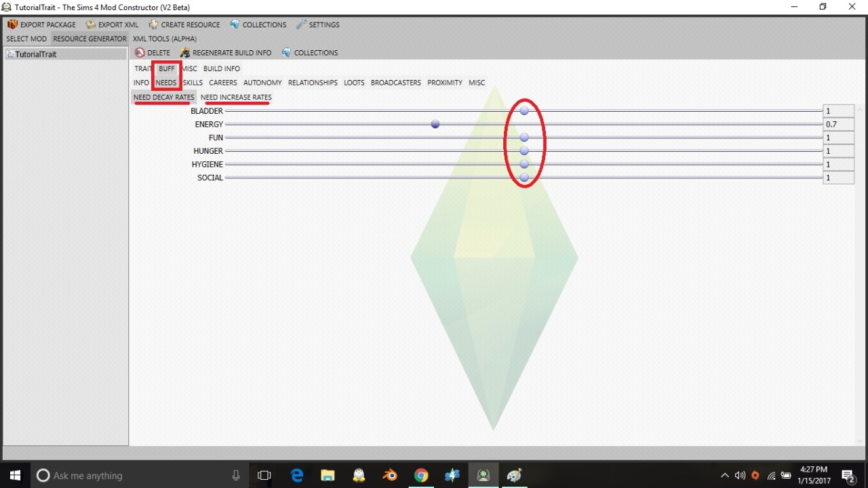This screenshot has height=488, width=868.
Task: Open the Paint taskbar icon
Action: [515, 475]
